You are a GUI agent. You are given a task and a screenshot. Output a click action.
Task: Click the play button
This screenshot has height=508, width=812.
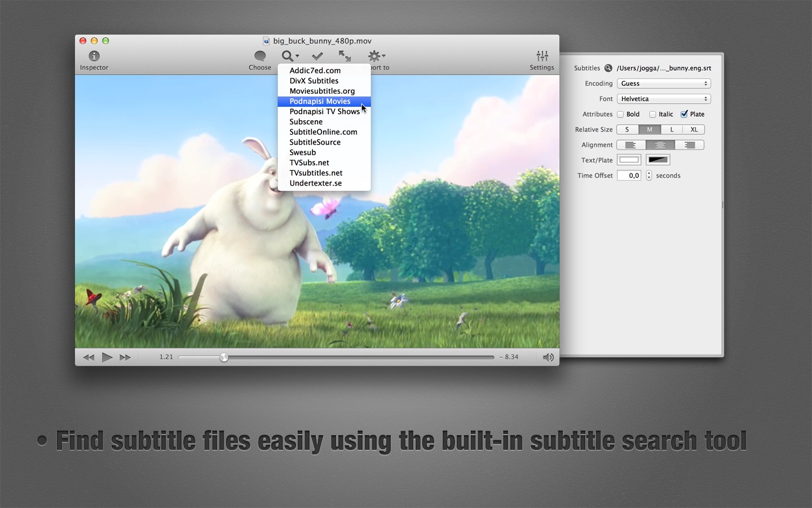pyautogui.click(x=107, y=357)
